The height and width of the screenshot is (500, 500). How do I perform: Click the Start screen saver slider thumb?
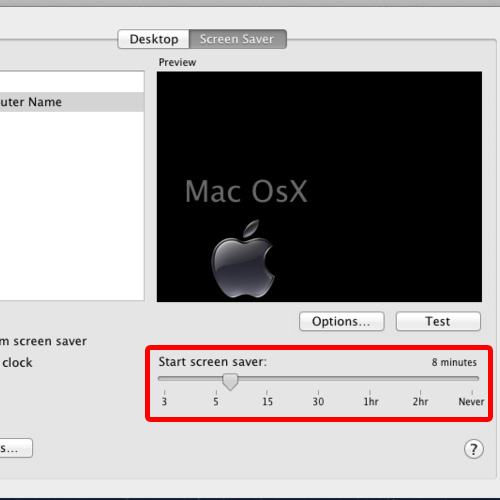(230, 382)
